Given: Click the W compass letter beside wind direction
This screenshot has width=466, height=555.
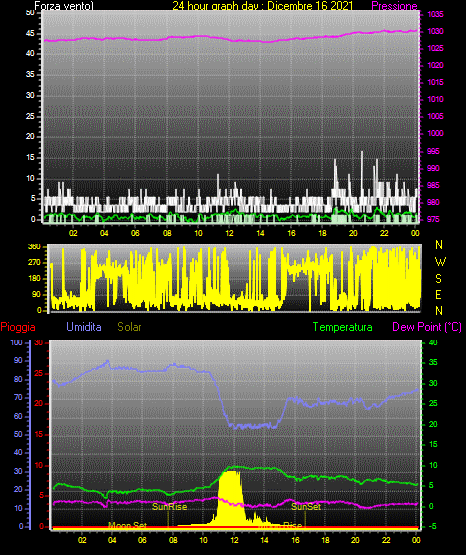Looking at the screenshot, I should [x=440, y=262].
